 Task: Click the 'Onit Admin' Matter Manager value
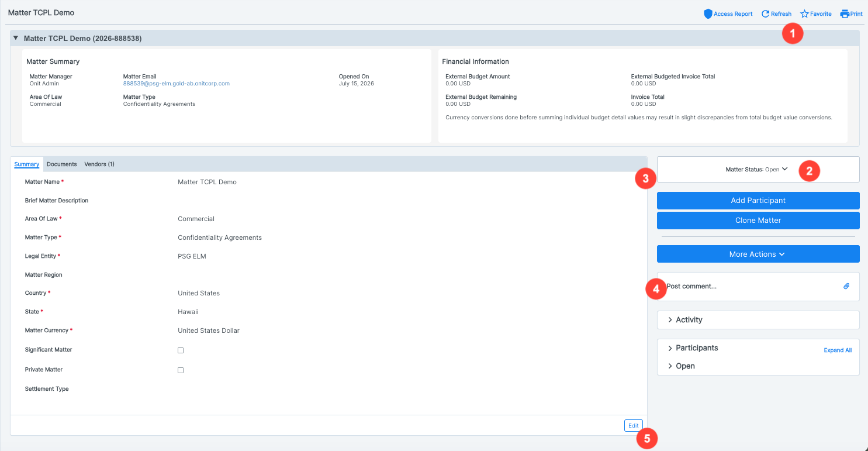coord(44,84)
